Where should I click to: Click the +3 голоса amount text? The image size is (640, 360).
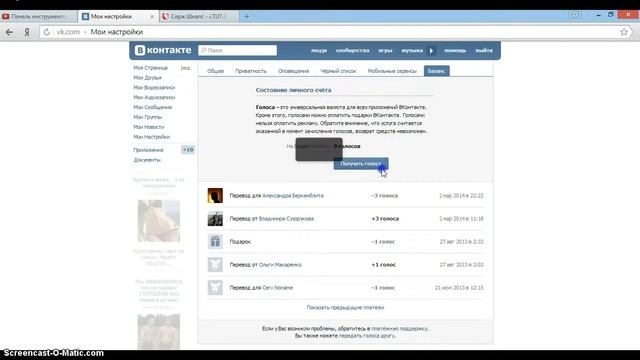click(385, 219)
